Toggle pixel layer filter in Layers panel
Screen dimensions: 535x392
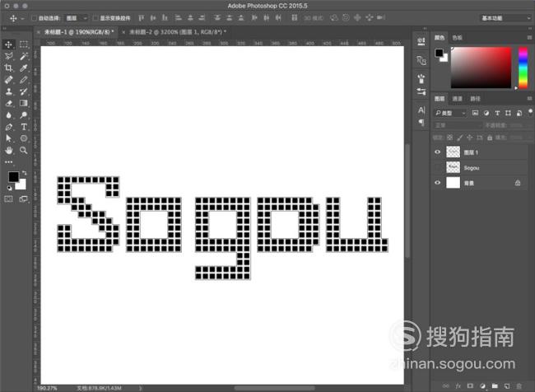click(475, 113)
